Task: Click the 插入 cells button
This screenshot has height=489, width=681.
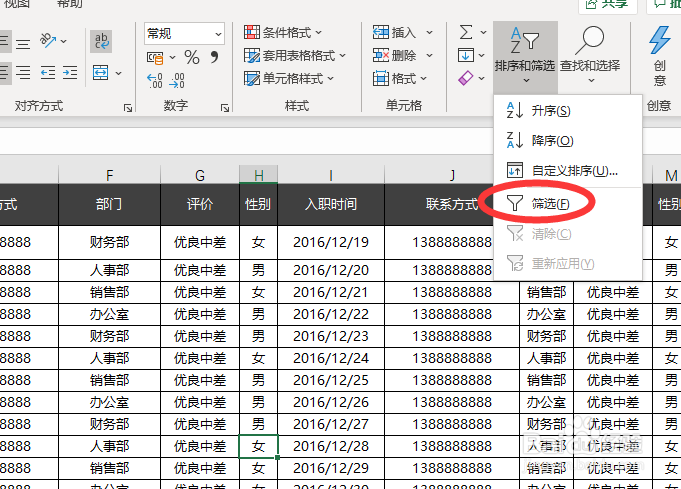Action: tap(394, 32)
